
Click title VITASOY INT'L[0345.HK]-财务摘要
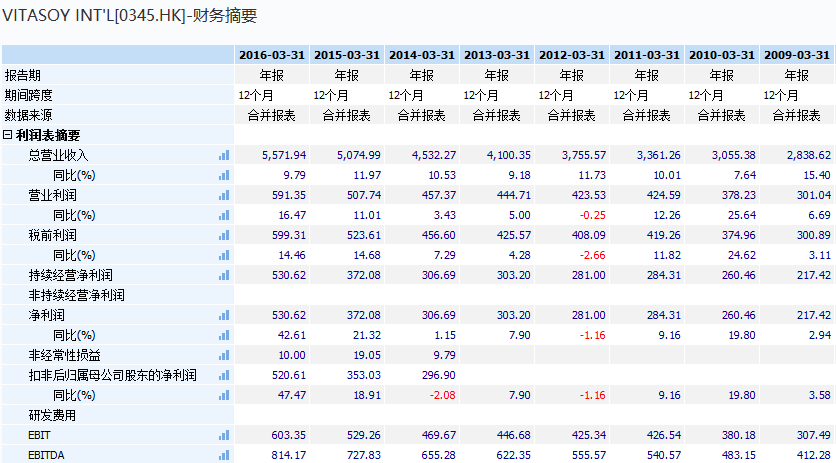[130, 15]
